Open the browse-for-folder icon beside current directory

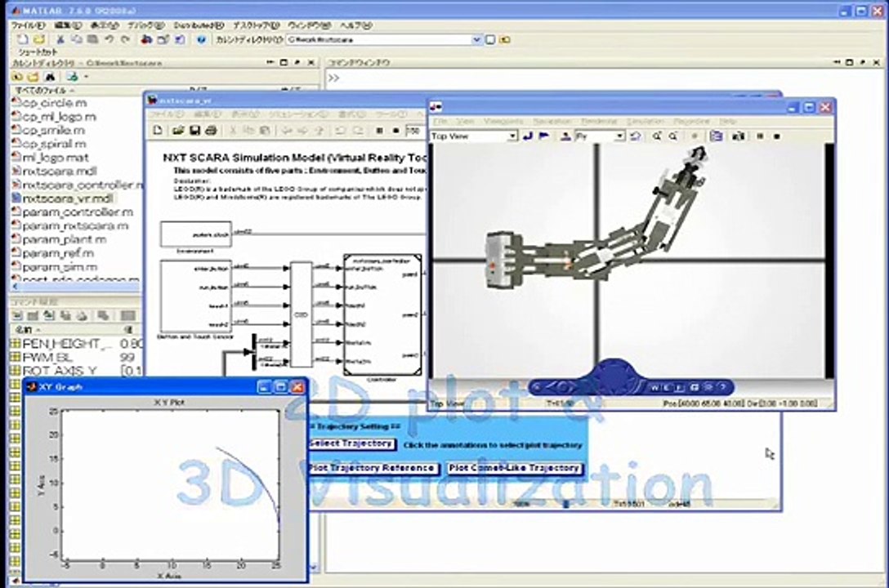(490, 40)
